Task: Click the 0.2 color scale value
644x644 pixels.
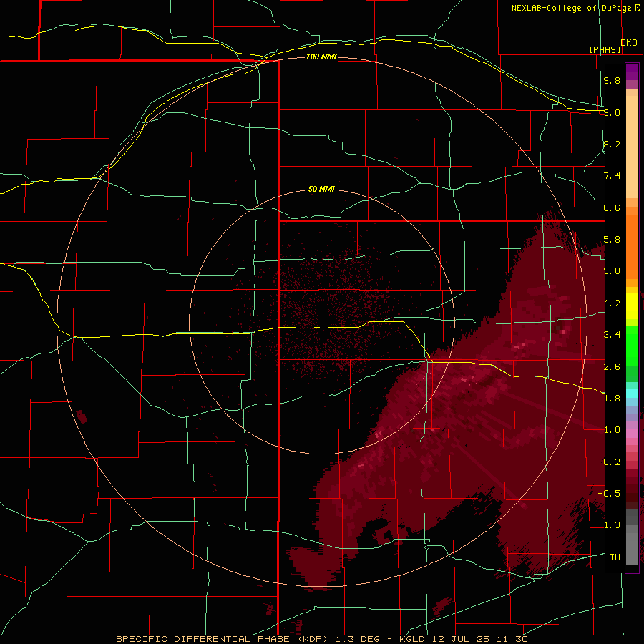Action: [612, 462]
